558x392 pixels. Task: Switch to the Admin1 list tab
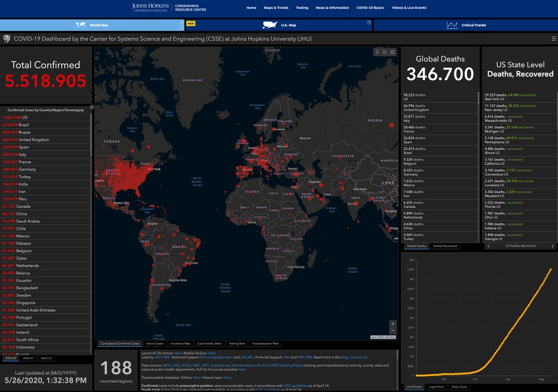[x=28, y=358]
